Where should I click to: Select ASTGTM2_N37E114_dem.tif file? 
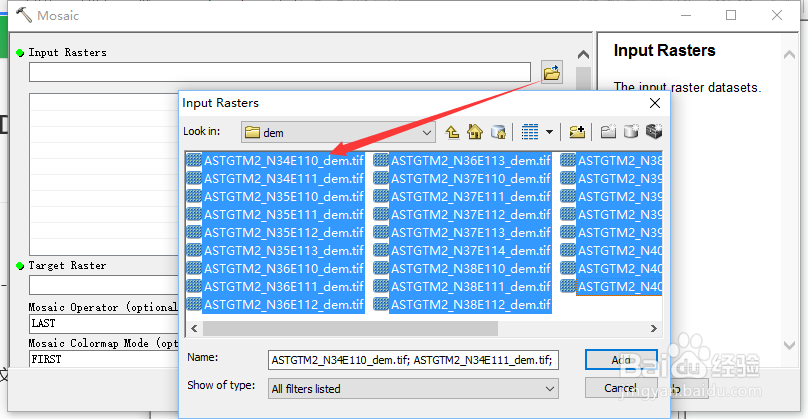pyautogui.click(x=470, y=251)
